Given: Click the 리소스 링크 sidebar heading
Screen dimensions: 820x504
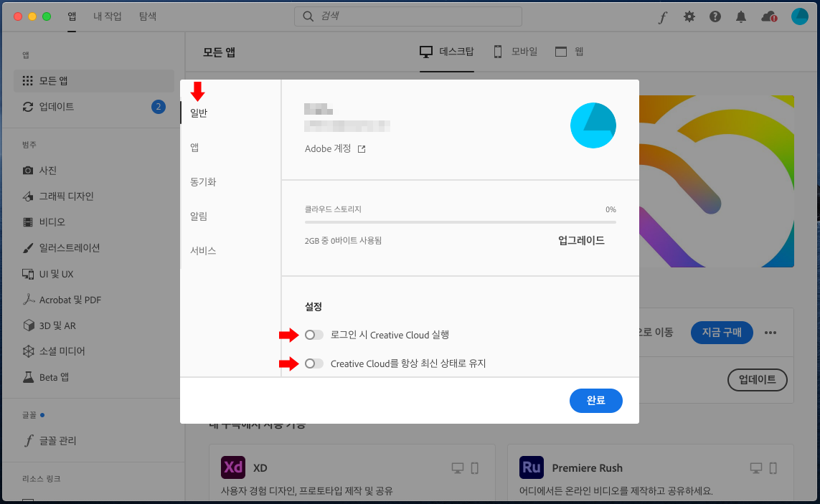Looking at the screenshot, I should point(42,479).
